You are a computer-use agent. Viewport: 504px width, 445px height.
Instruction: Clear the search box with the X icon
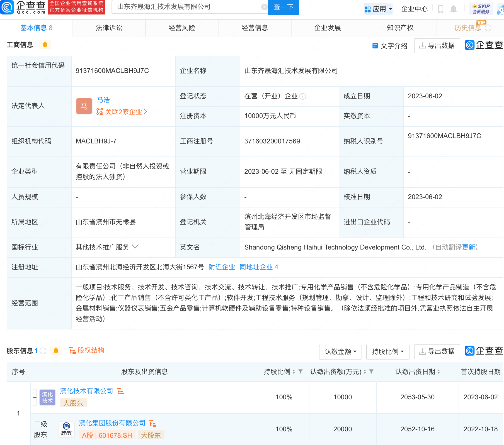pos(264,7)
